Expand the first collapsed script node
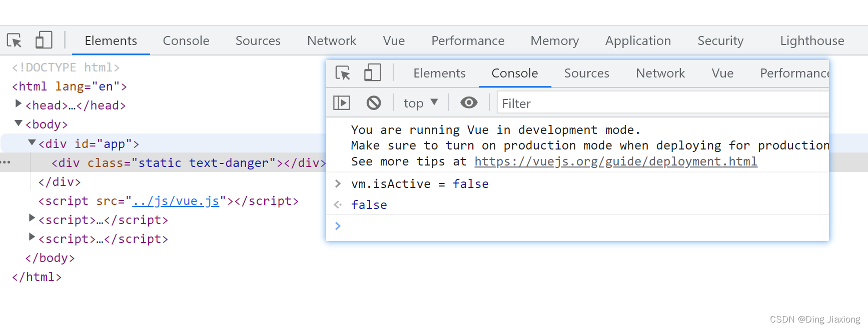Viewport: 868px width, 329px height. point(32,217)
